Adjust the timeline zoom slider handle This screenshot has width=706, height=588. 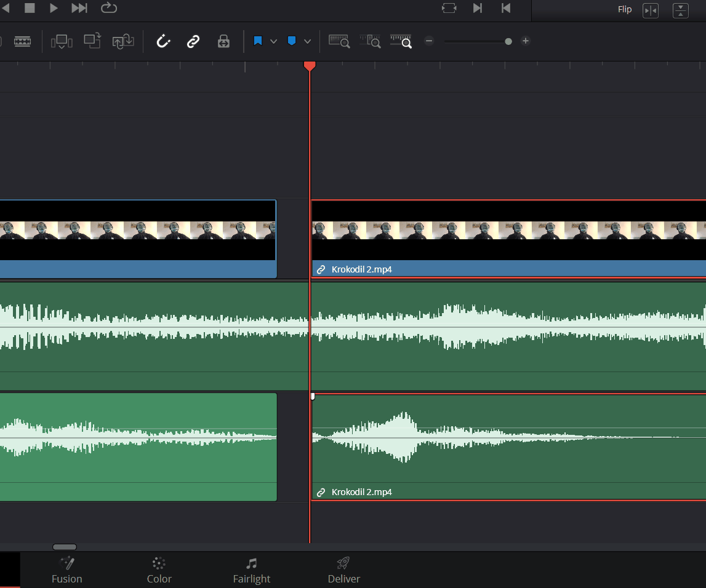point(508,41)
